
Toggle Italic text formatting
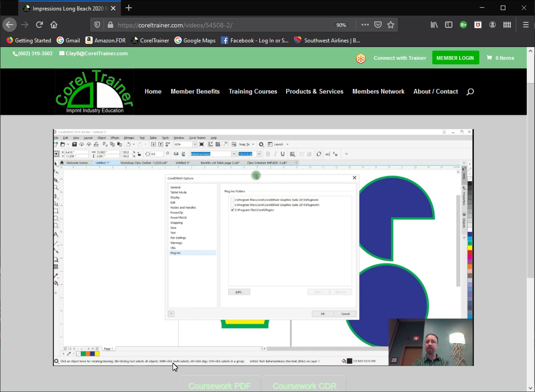click(275, 154)
